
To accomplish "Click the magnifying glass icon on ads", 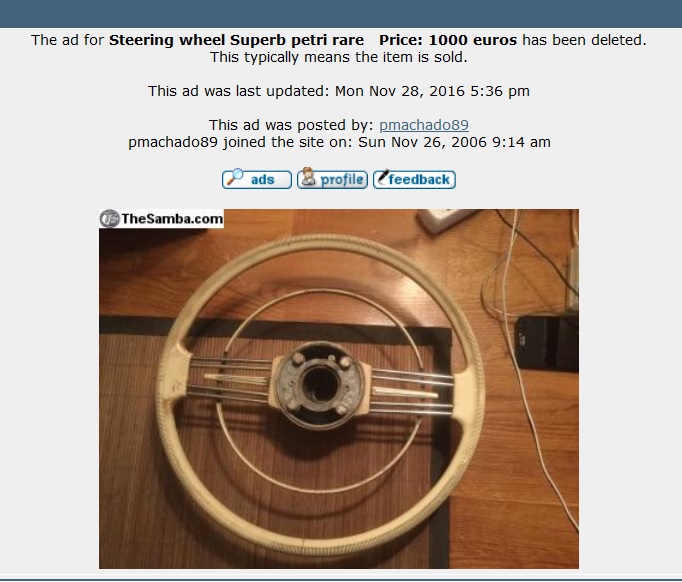I will tap(235, 177).
